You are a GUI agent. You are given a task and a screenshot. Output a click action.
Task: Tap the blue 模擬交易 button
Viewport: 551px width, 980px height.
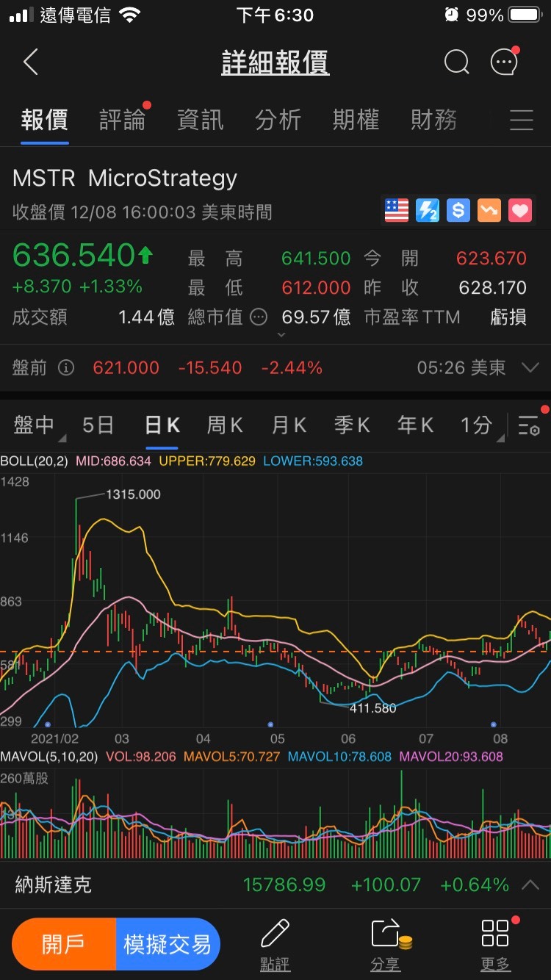tap(168, 944)
